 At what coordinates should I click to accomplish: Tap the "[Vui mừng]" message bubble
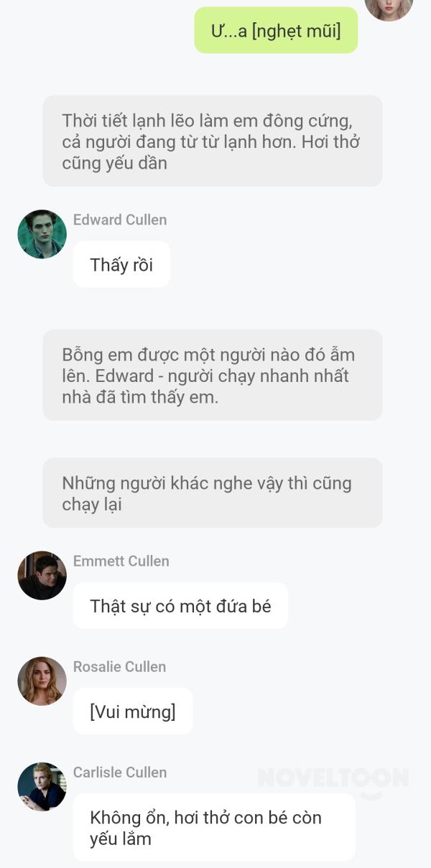tap(133, 711)
